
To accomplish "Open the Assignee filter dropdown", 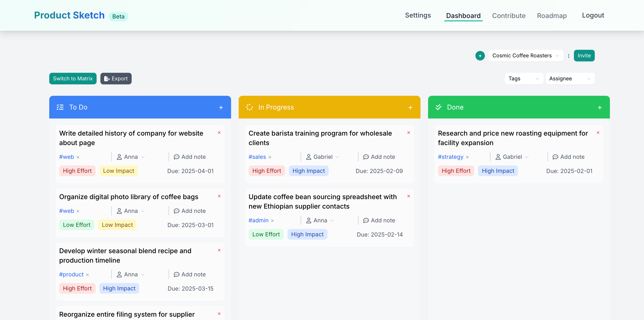I will click(570, 78).
